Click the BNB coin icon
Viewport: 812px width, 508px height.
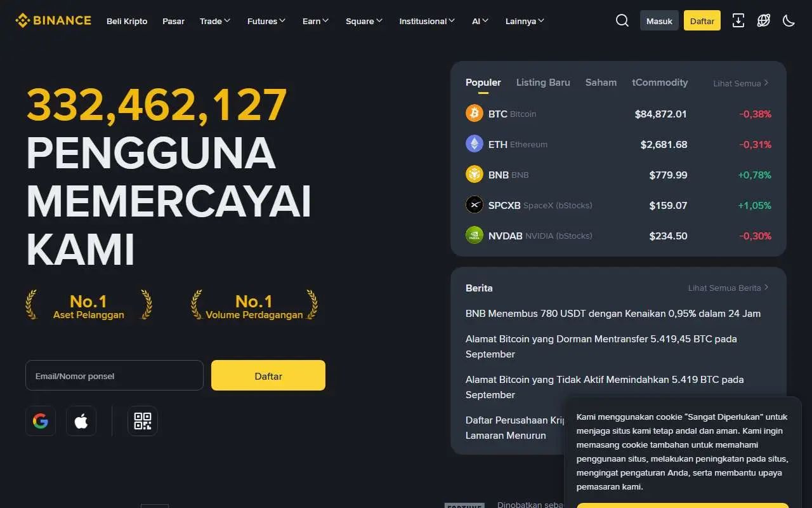(475, 175)
